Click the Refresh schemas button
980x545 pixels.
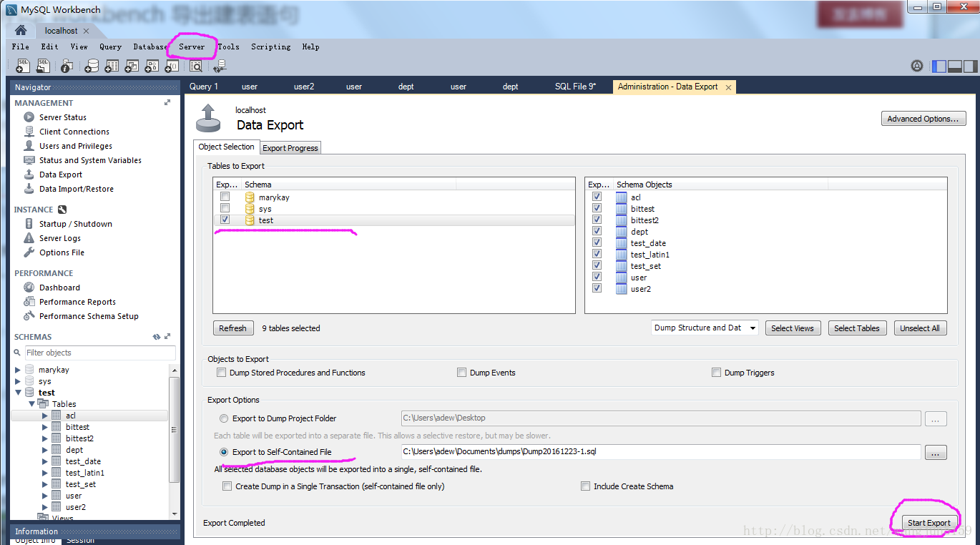click(232, 328)
